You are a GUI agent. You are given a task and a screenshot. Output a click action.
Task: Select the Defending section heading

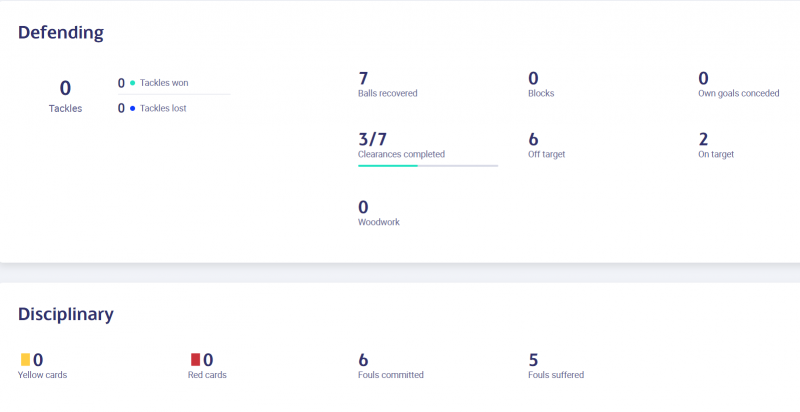pos(61,32)
